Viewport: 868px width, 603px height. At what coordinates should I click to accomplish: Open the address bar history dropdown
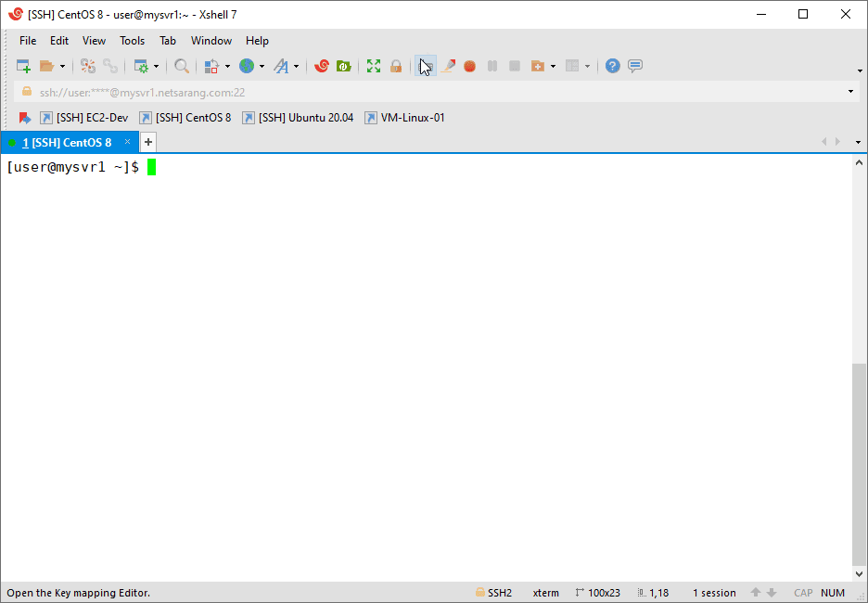point(850,91)
